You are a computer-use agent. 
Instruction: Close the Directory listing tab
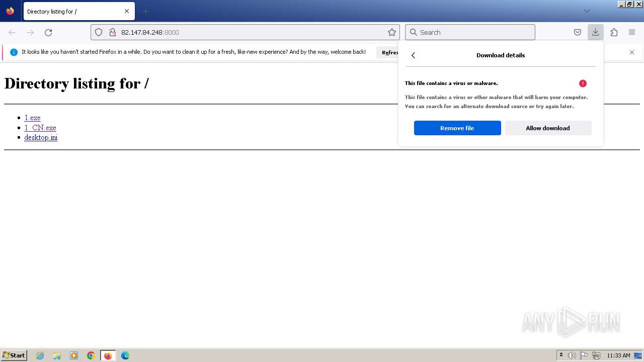127,11
